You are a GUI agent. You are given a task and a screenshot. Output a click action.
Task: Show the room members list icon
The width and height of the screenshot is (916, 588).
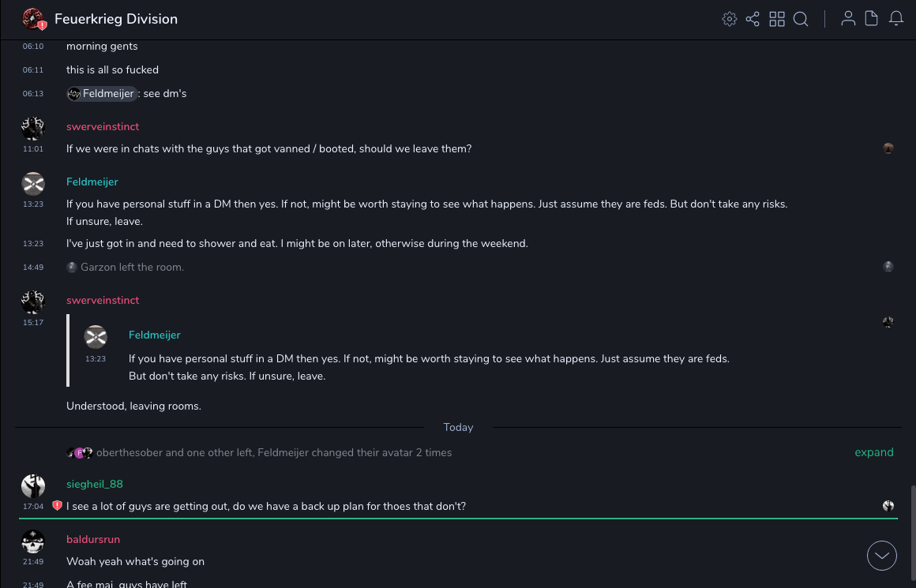click(848, 19)
